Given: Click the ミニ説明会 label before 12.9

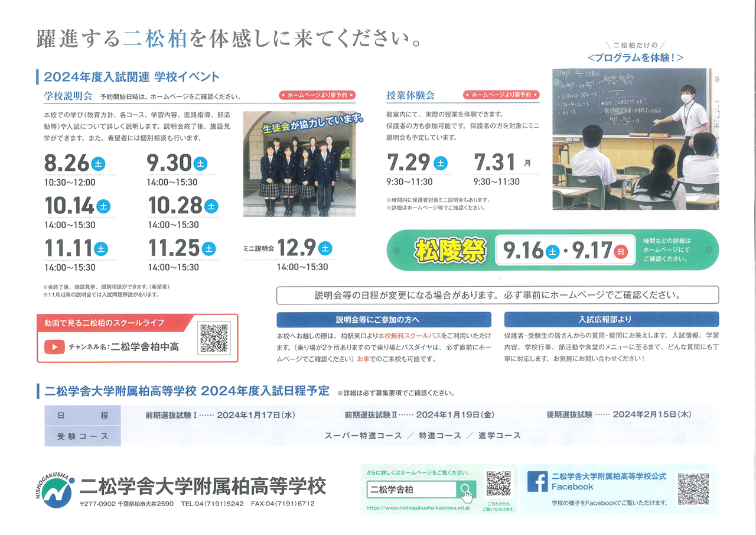Looking at the screenshot, I should pos(259,249).
